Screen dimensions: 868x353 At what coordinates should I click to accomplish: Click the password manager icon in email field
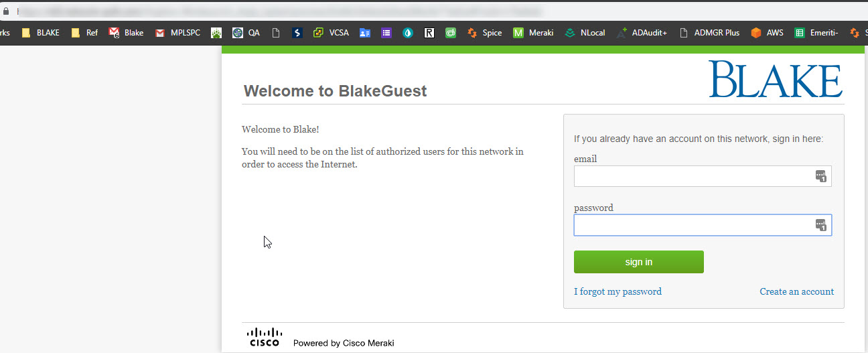[820, 176]
